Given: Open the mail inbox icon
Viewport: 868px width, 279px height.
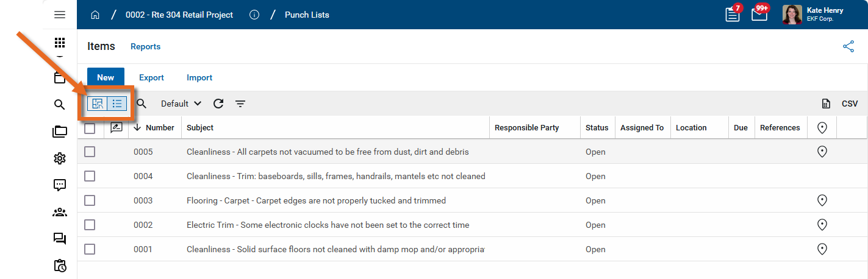Looking at the screenshot, I should [x=759, y=15].
